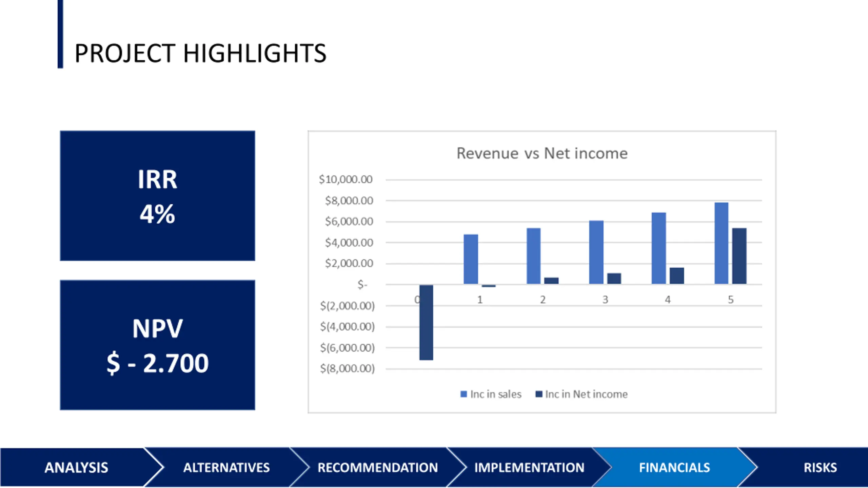Click the $10,000.00 axis label

coord(346,179)
